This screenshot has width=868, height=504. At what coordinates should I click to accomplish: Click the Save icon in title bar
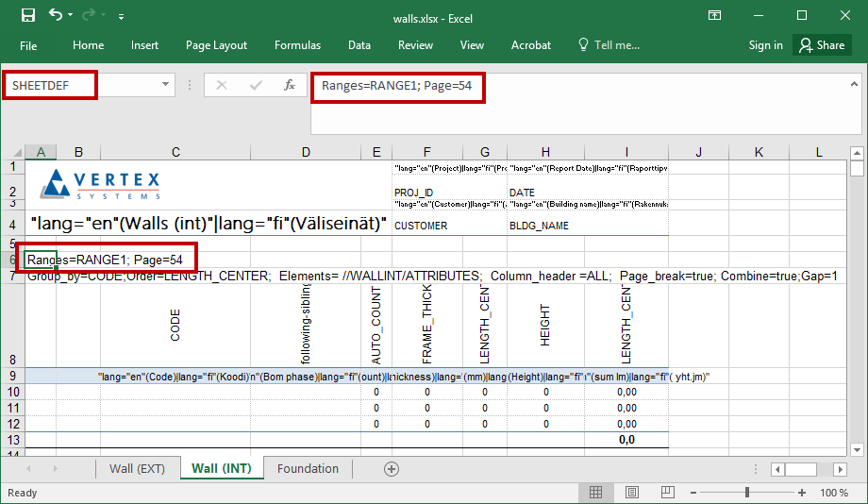point(27,16)
